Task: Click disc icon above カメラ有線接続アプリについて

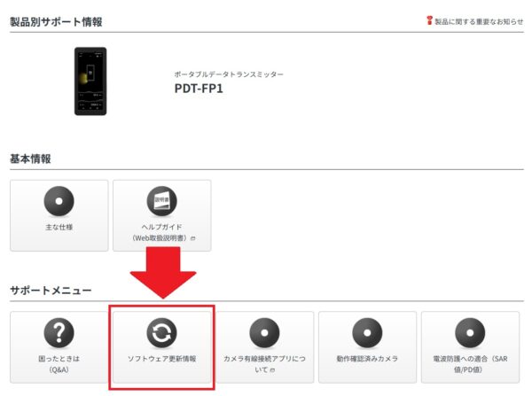Action: [264, 332]
